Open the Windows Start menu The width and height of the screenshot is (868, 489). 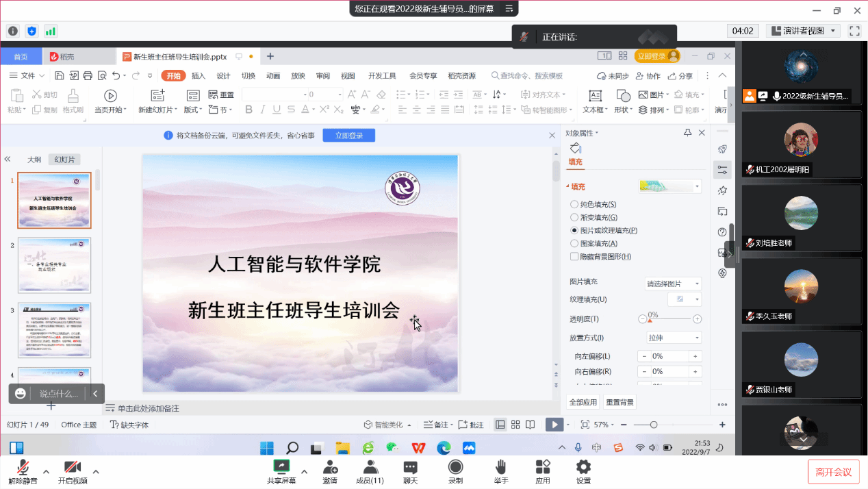pos(268,448)
